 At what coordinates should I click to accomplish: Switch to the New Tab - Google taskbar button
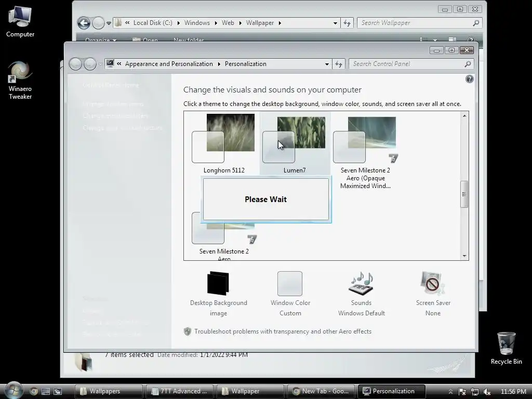click(x=321, y=391)
